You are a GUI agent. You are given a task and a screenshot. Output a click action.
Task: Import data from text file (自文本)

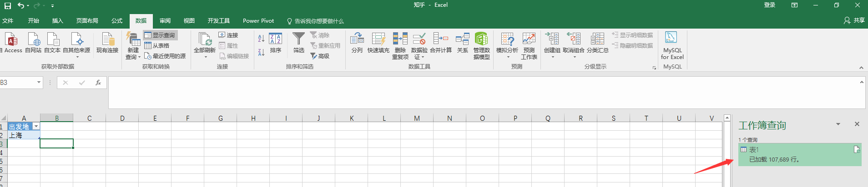pos(52,43)
